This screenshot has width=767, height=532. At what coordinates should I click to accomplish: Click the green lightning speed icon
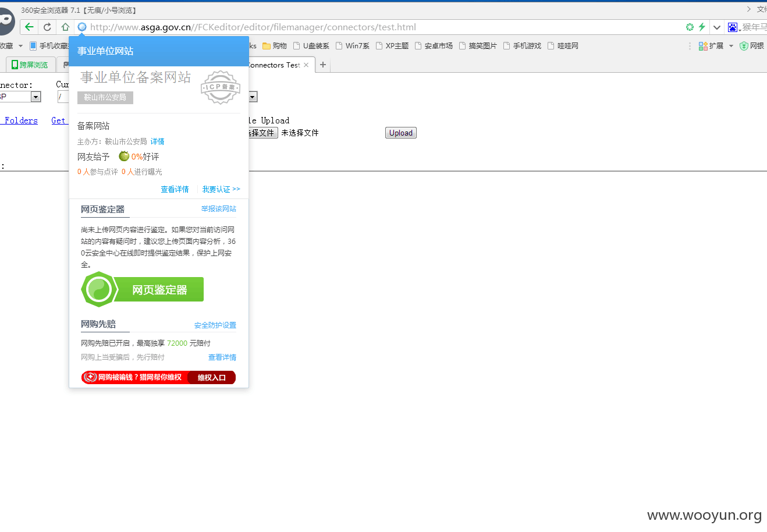[702, 27]
